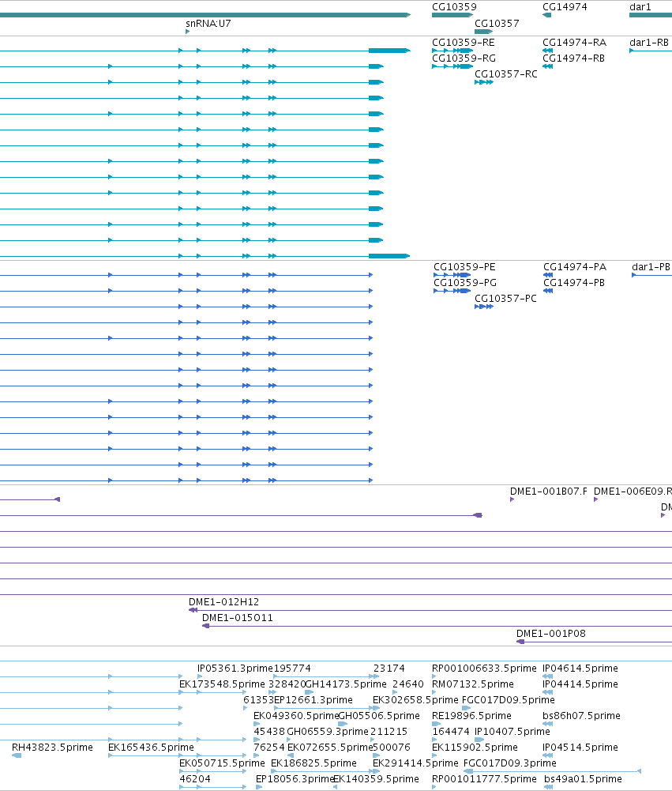Select the dar1-PB protein label
The height and width of the screenshot is (791, 672).
[x=651, y=267]
